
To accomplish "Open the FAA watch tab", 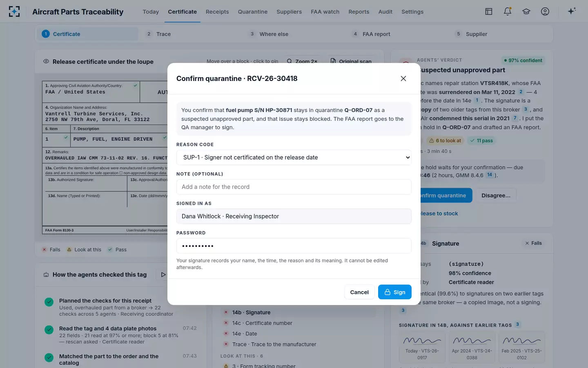I will point(325,12).
